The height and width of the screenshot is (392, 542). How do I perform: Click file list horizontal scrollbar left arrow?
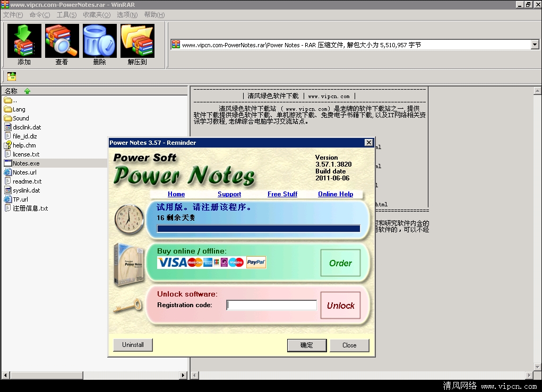point(5,375)
